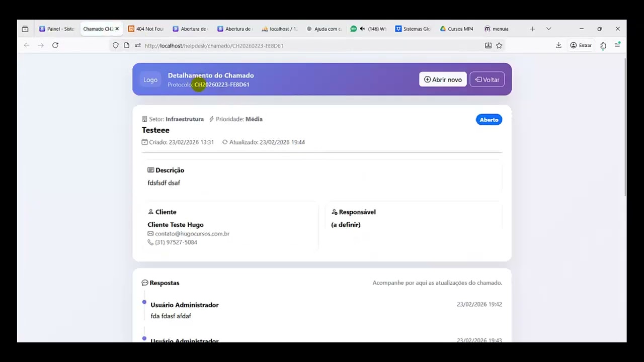Click the Aberto status badge
This screenshot has width=644, height=362.
click(489, 120)
